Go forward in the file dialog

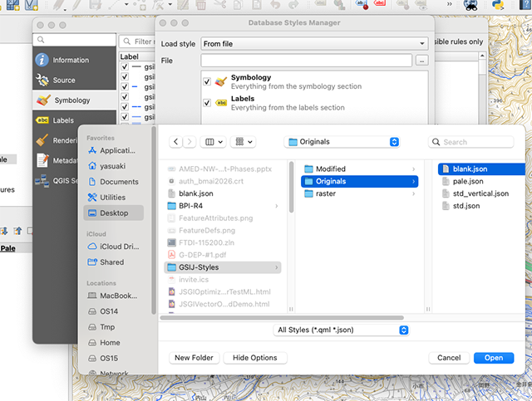pos(190,142)
